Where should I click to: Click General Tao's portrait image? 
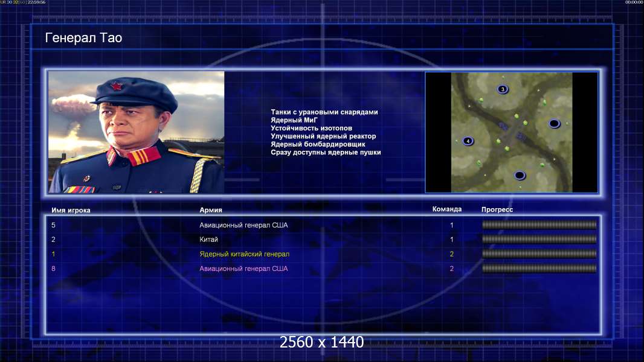137,132
